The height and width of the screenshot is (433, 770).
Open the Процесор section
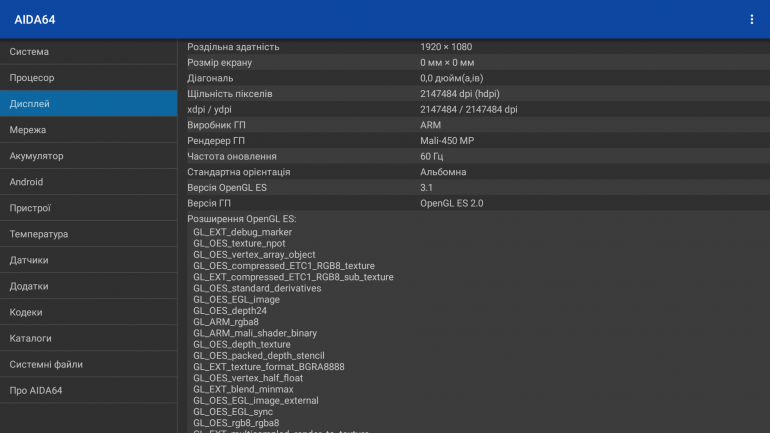point(88,77)
